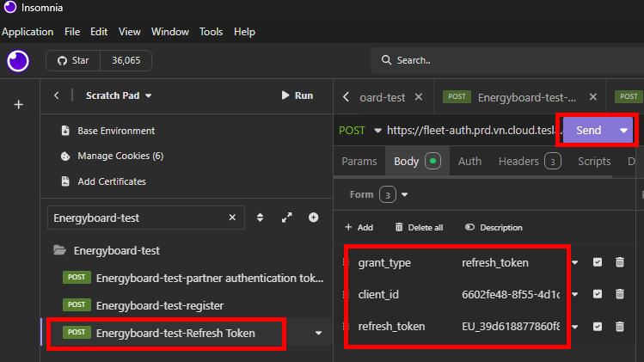Viewport: 644px width, 362px height.
Task: Switch to the Headers tab
Action: (x=530, y=162)
